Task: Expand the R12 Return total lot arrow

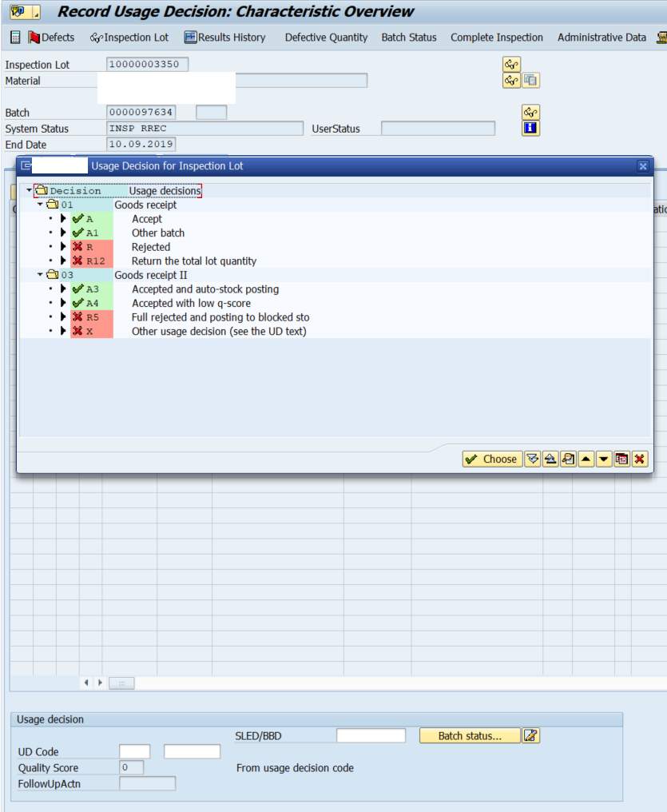Action: (63, 261)
